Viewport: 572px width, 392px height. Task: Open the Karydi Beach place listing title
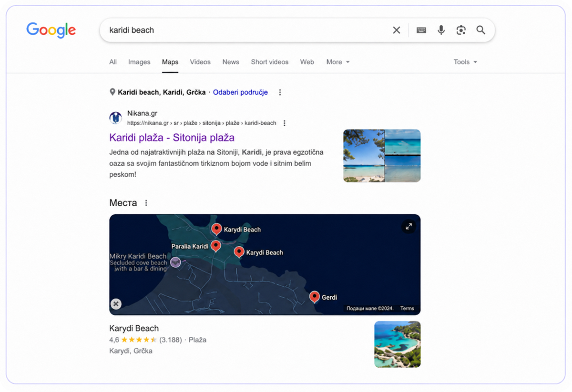(134, 328)
